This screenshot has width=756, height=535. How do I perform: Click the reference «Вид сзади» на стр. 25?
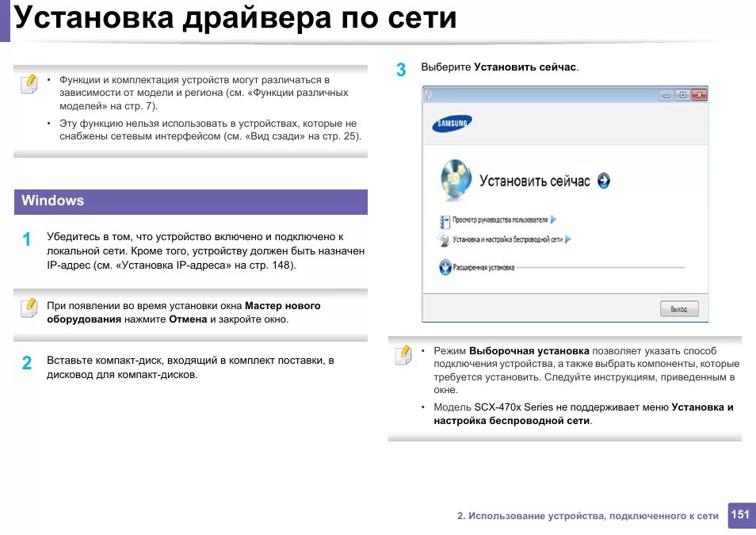tap(302, 136)
